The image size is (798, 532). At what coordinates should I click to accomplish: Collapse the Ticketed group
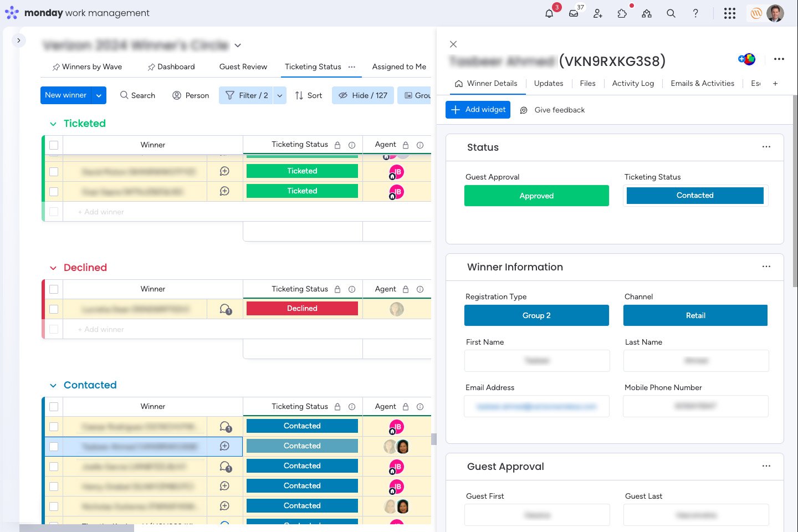(53, 124)
